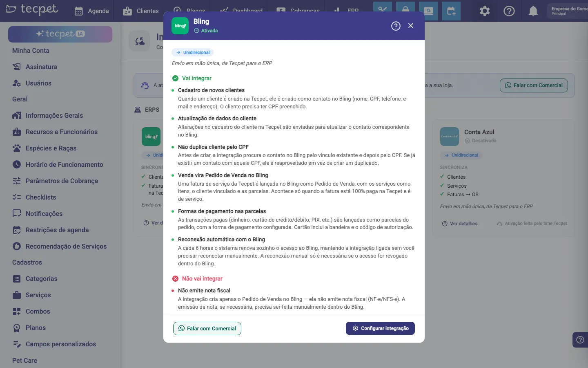The height and width of the screenshot is (368, 588).
Task: Click Falar com Comercial in Bling dialog
Action: pos(207,328)
